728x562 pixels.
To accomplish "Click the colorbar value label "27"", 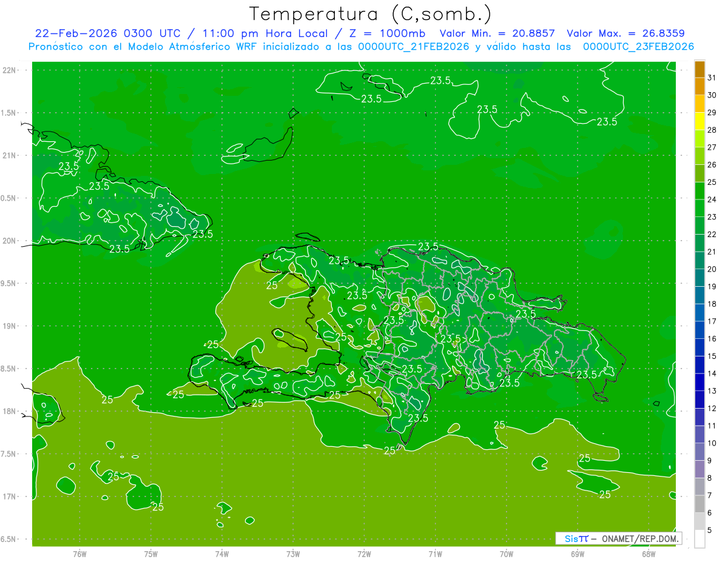I will [712, 147].
